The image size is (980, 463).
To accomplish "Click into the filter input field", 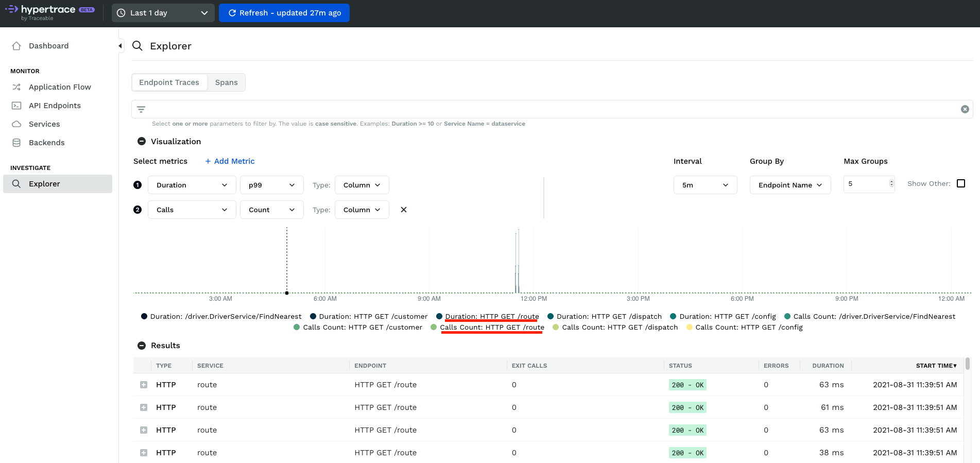I will 552,109.
